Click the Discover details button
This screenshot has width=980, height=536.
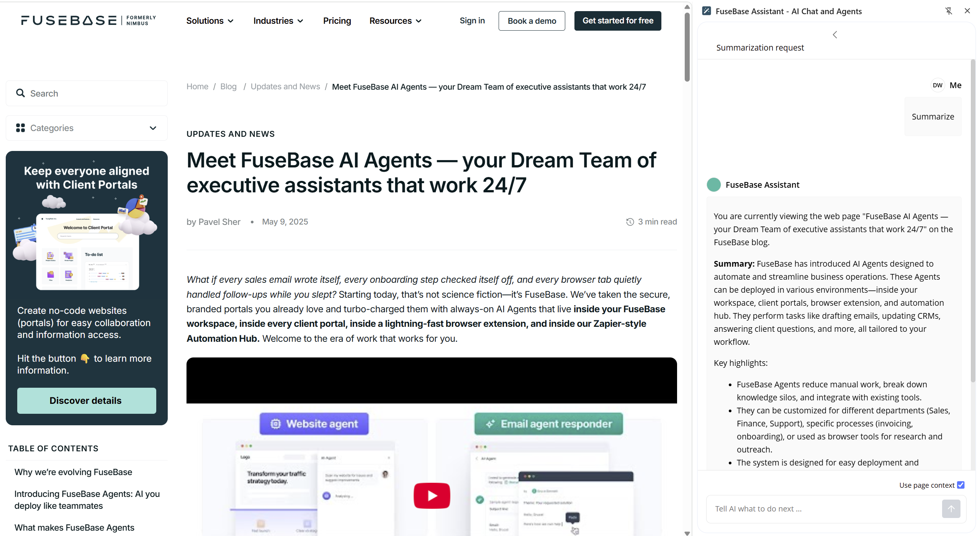coord(87,400)
